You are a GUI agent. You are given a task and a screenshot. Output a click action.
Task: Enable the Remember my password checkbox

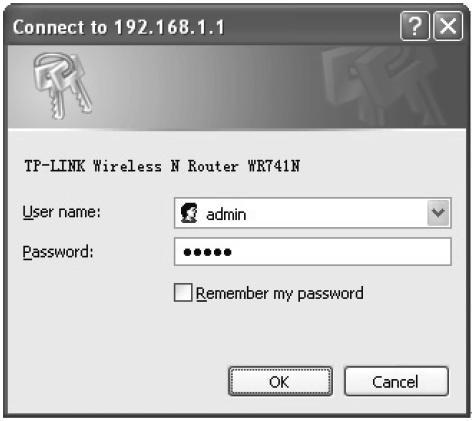(183, 293)
